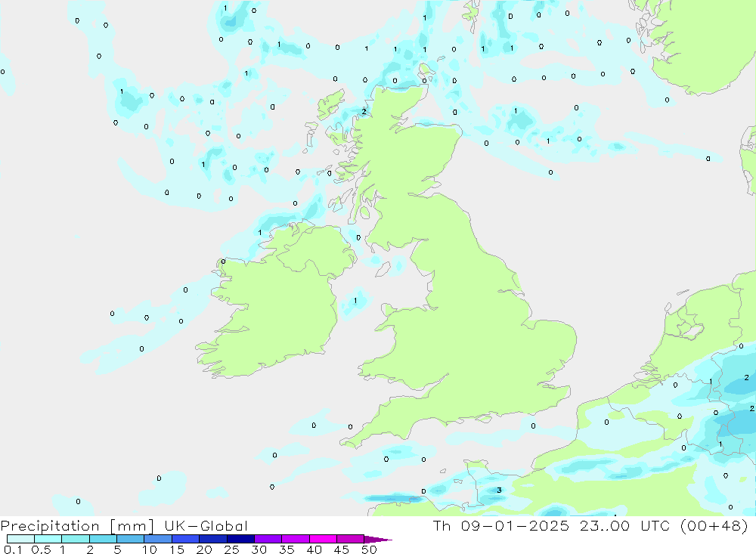Pick the 15–20 mm legend swatch
This screenshot has height=554, width=756.
[x=186, y=539]
